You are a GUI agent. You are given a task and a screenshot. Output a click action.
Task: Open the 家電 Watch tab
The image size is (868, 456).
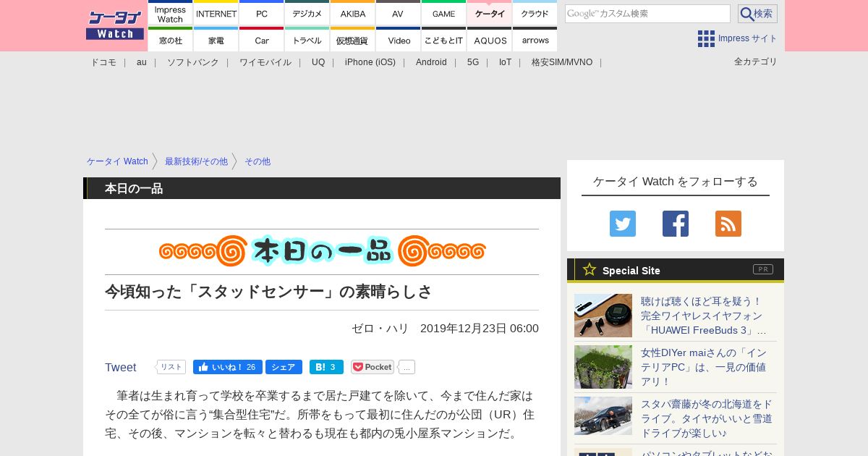tap(216, 40)
